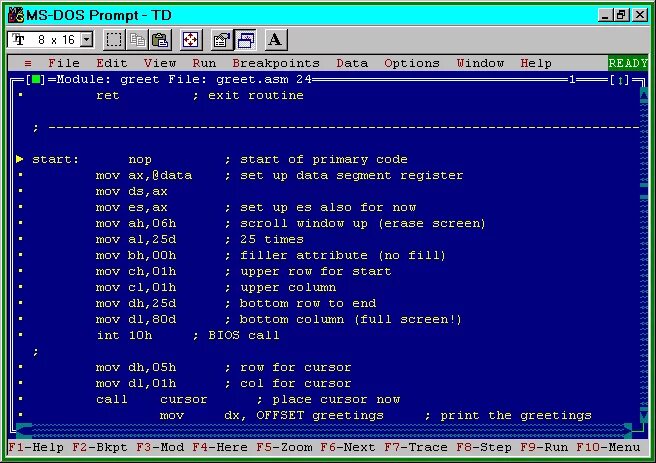
Task: Click the 'int 10h' BIOS call line
Action: (x=188, y=335)
